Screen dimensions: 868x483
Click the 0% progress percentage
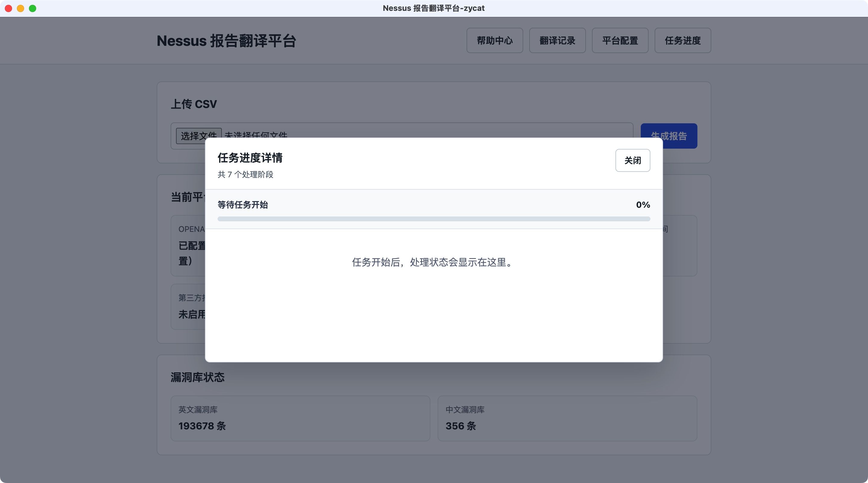pyautogui.click(x=643, y=205)
